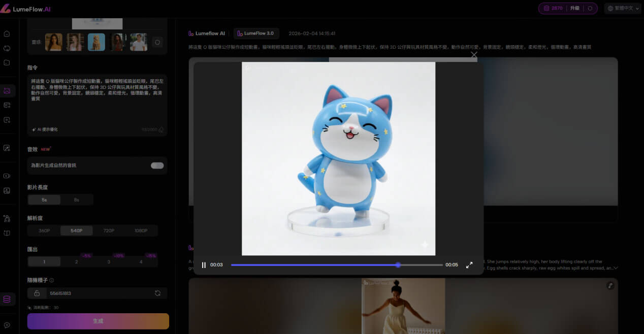Refresh the credits balance icon
Image resolution: width=644 pixels, height=334 pixels.
590,9
